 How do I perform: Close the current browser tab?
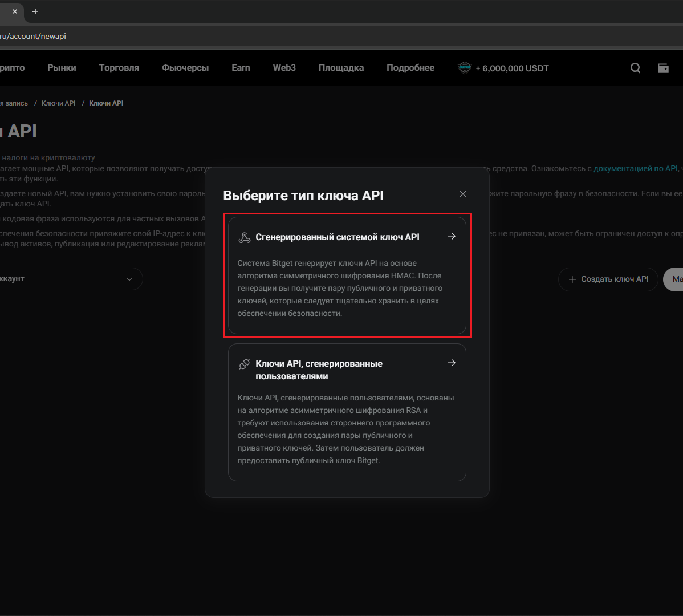(x=15, y=11)
